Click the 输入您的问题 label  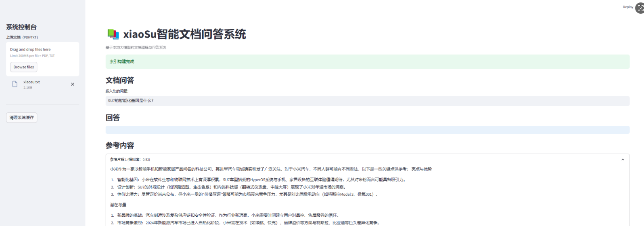[x=117, y=91]
